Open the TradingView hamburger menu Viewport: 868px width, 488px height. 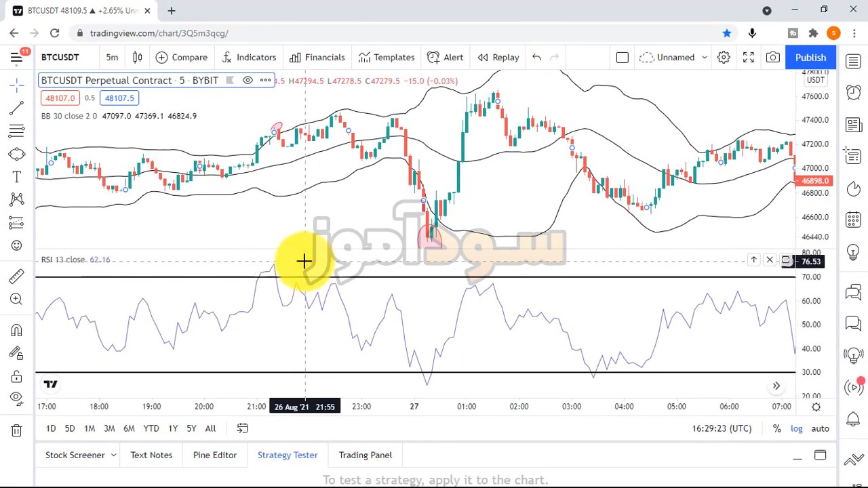(x=16, y=58)
